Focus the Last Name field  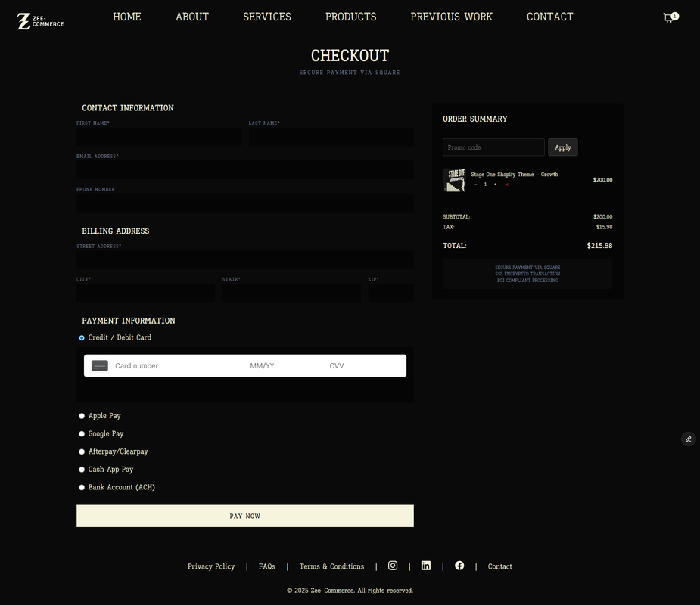click(x=331, y=137)
